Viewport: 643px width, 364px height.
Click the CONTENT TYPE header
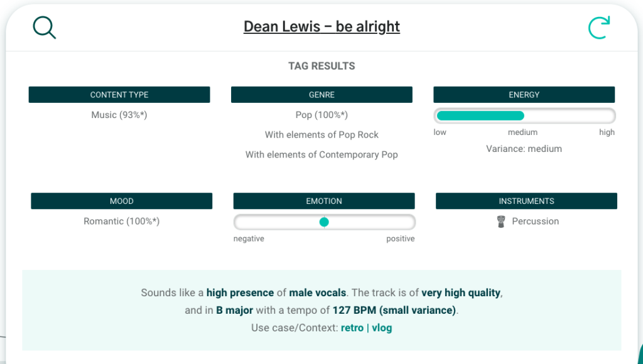coord(119,95)
